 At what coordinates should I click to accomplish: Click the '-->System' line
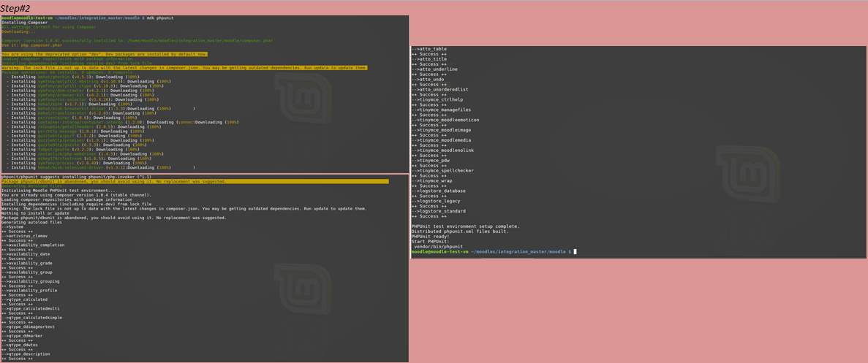click(x=12, y=227)
